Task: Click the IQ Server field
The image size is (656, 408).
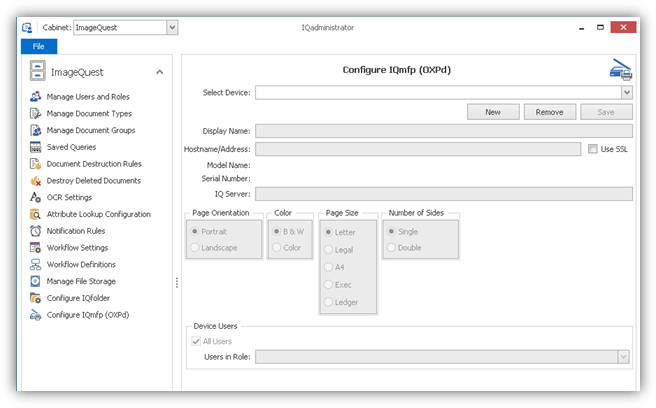Action: pos(444,194)
